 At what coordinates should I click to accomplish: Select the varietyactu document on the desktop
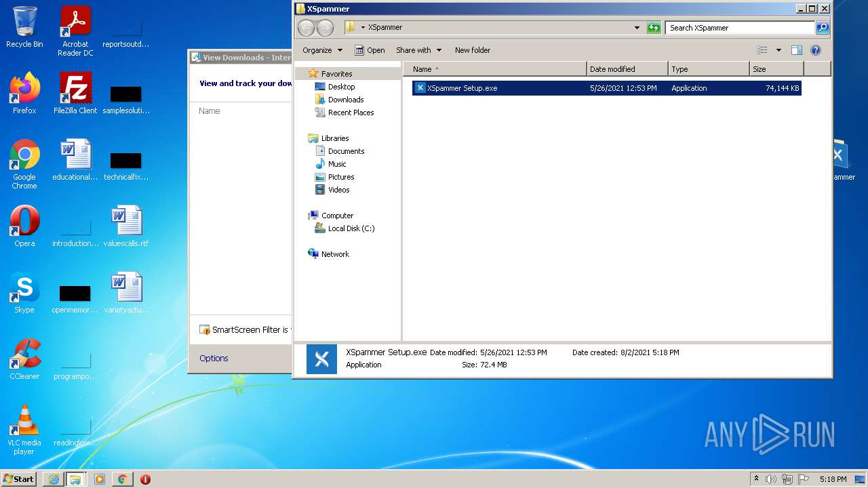click(x=126, y=293)
